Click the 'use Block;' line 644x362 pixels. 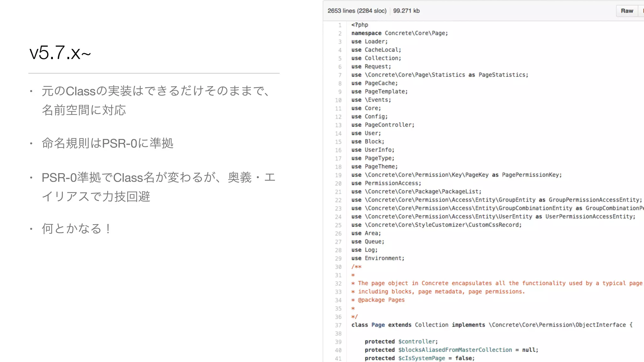[368, 141]
